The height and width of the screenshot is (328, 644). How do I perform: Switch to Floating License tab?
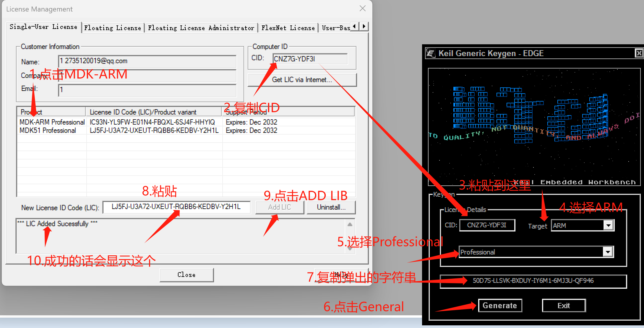coord(113,28)
